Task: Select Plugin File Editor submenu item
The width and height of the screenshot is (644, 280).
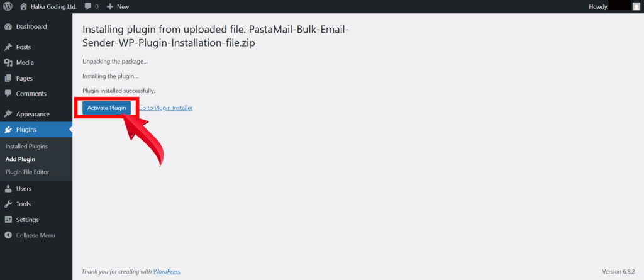Action: [27, 172]
